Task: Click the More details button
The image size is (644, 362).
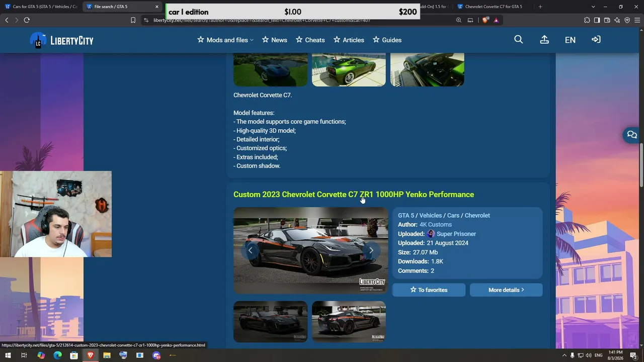Action: click(x=506, y=290)
